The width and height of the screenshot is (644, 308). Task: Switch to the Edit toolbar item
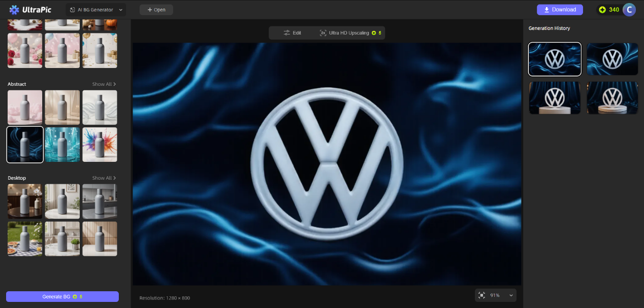click(x=293, y=32)
